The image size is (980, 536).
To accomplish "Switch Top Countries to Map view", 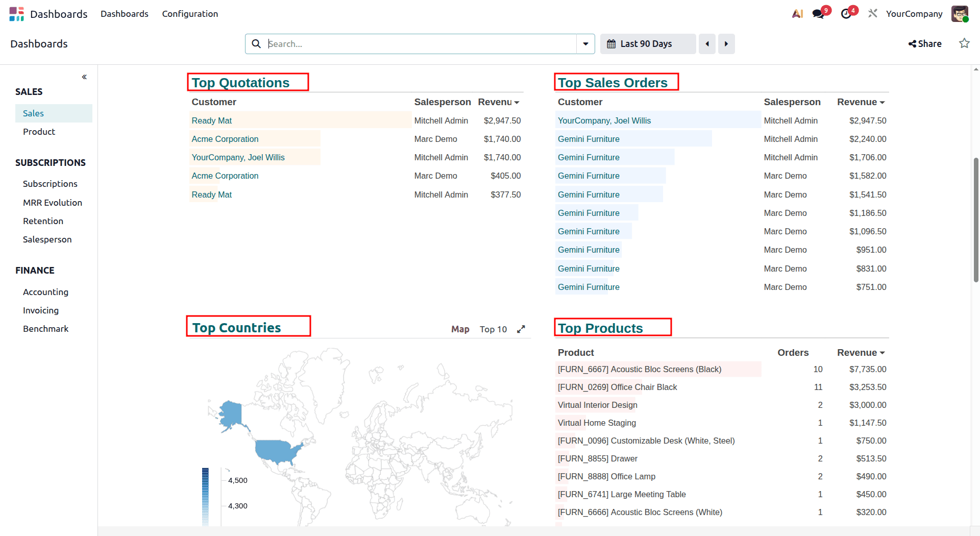I will (x=460, y=329).
